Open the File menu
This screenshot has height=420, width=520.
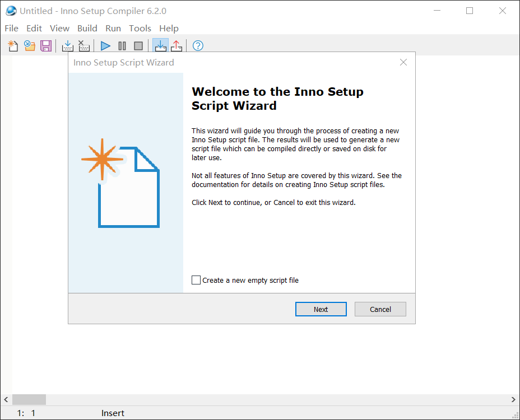pos(12,29)
